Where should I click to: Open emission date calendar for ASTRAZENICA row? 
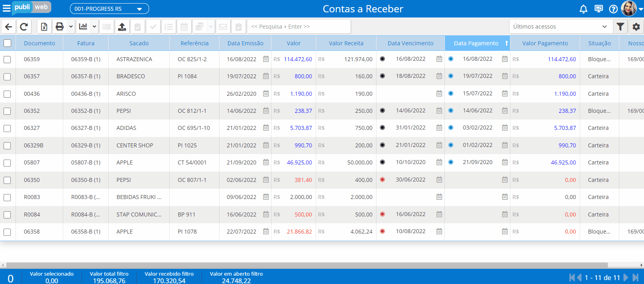coord(266,59)
